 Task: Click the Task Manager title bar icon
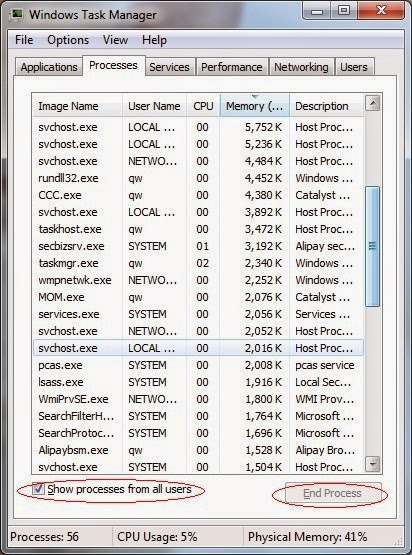(16, 15)
